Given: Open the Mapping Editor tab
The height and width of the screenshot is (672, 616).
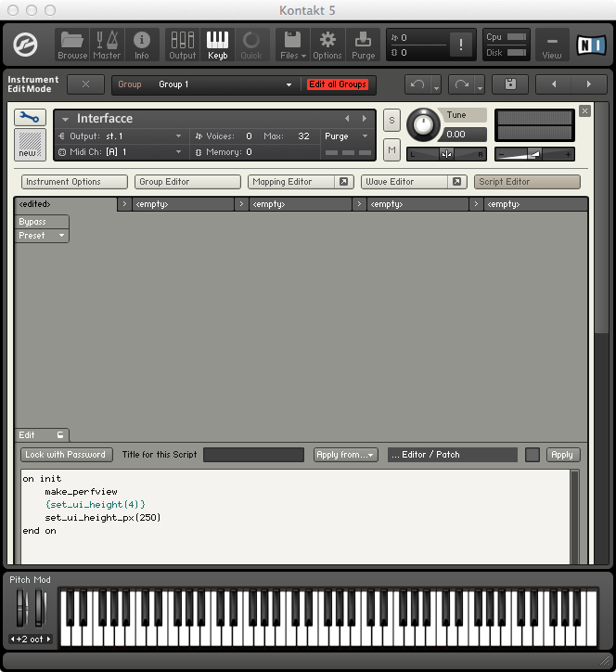Looking at the screenshot, I should pos(300,182).
